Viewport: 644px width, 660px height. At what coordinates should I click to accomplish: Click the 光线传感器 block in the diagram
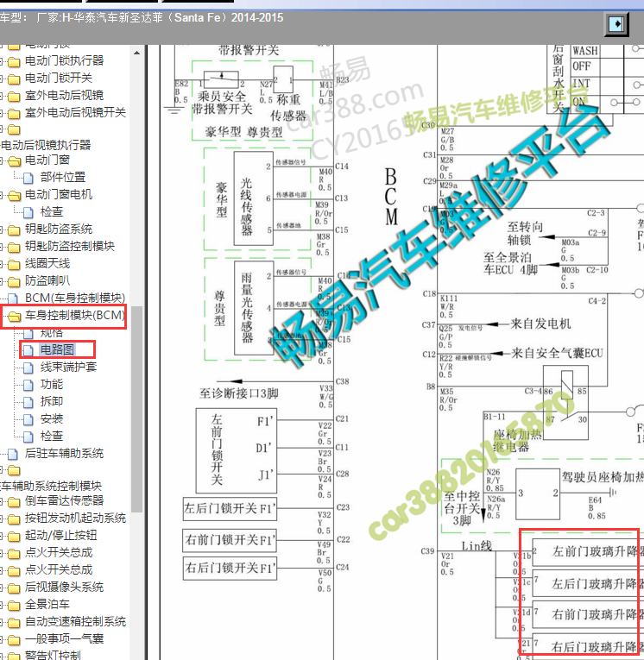click(254, 198)
